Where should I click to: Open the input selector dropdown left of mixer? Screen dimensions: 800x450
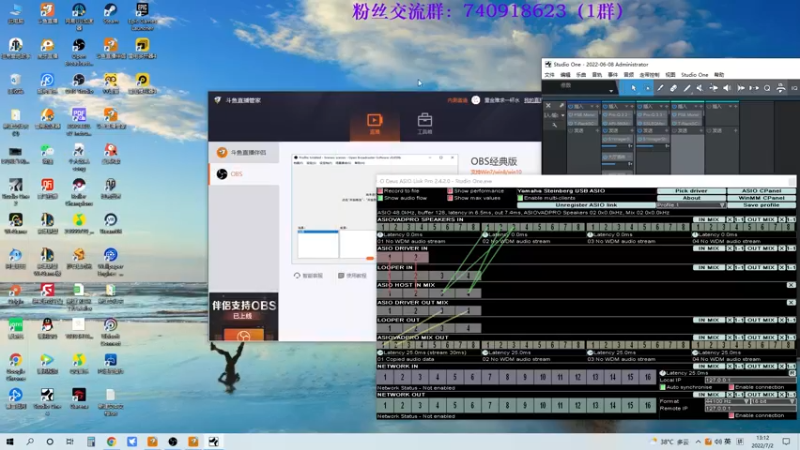tap(563, 115)
